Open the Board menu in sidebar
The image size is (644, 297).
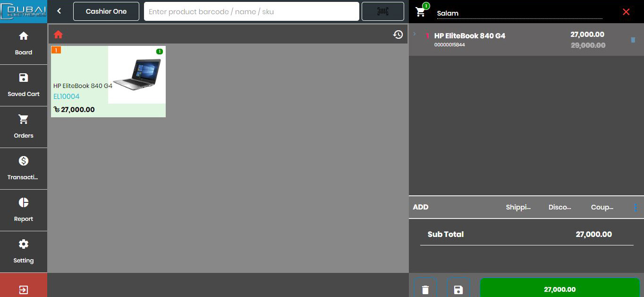24,44
